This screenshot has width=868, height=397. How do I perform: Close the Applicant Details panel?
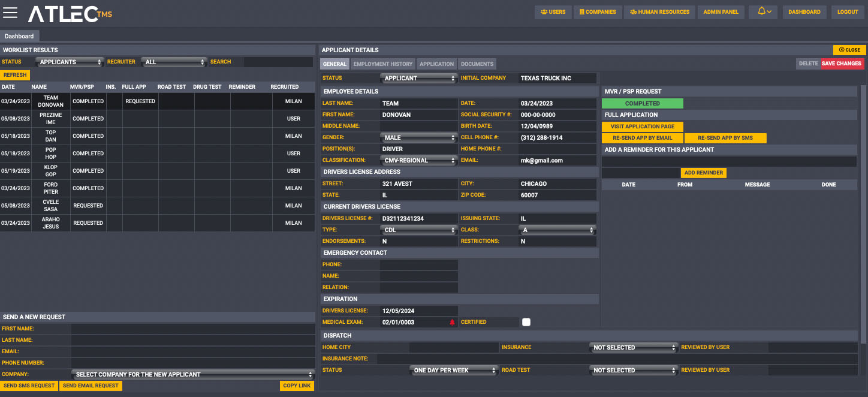[849, 50]
